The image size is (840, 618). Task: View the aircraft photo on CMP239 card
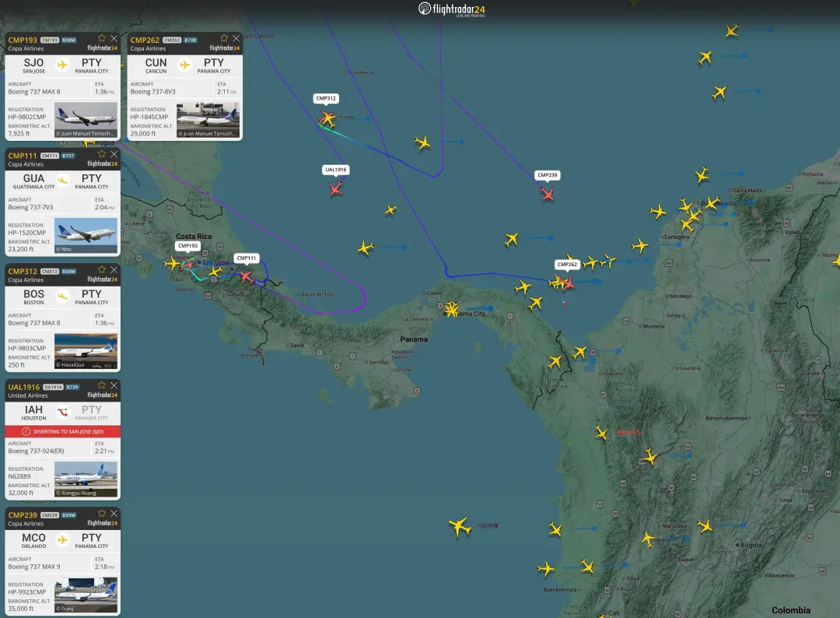(86, 595)
